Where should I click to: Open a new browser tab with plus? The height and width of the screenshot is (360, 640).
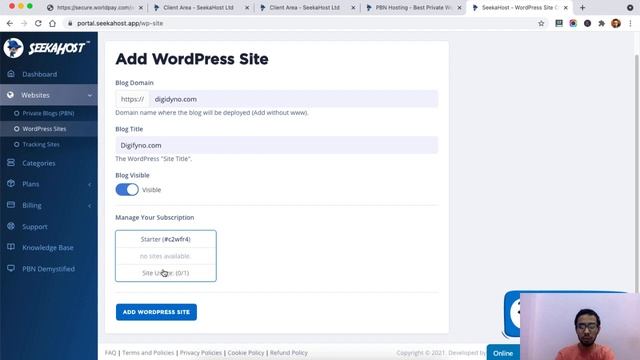(582, 7)
